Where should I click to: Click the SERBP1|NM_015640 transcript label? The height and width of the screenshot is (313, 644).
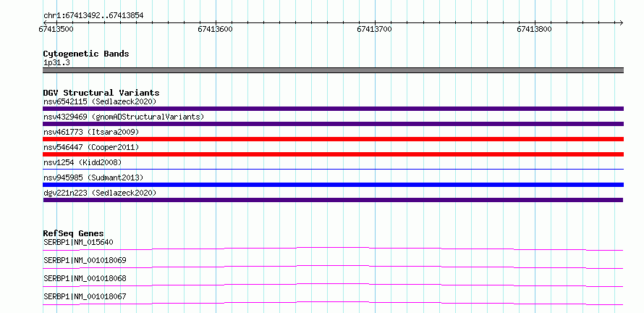click(78, 242)
